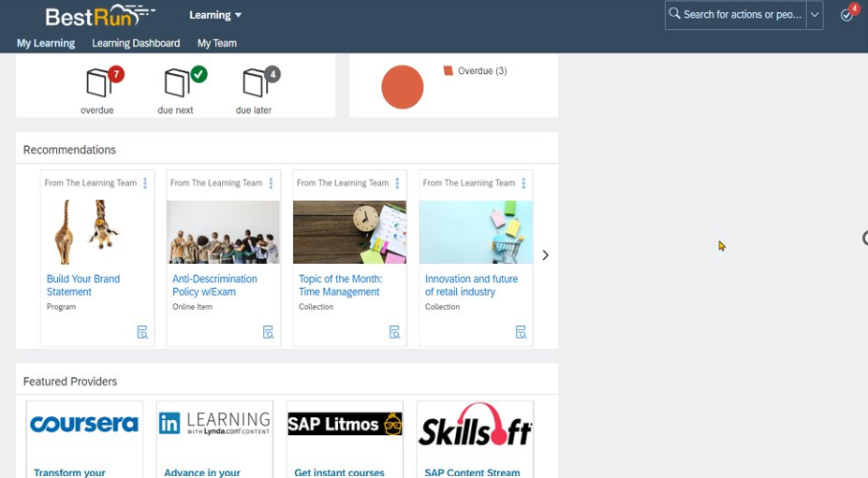
Task: Switch to My Team tab
Action: [x=217, y=43]
